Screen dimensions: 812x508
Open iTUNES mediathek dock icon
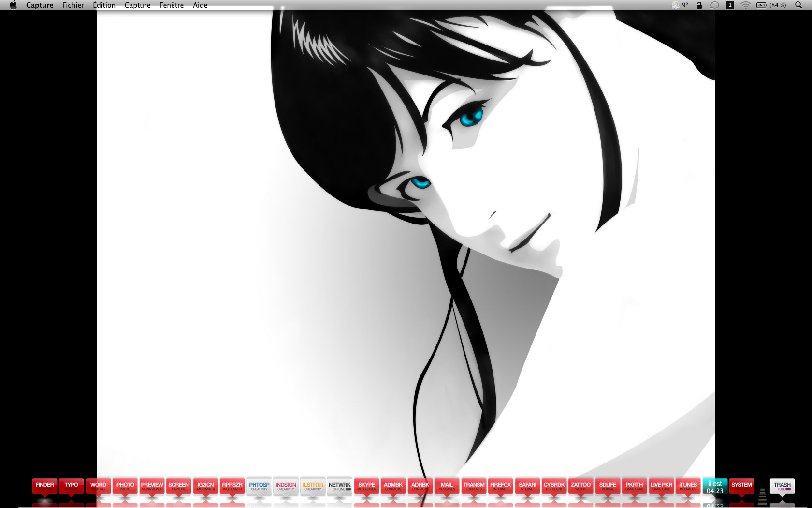click(x=688, y=486)
